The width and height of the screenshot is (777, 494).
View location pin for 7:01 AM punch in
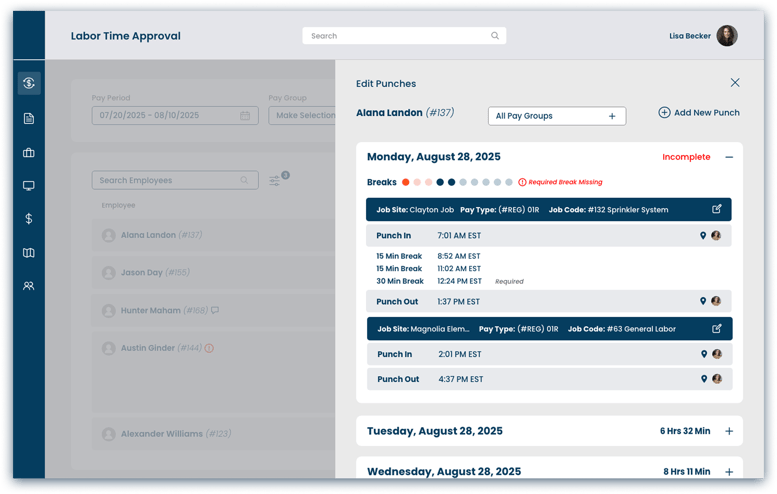pyautogui.click(x=703, y=237)
